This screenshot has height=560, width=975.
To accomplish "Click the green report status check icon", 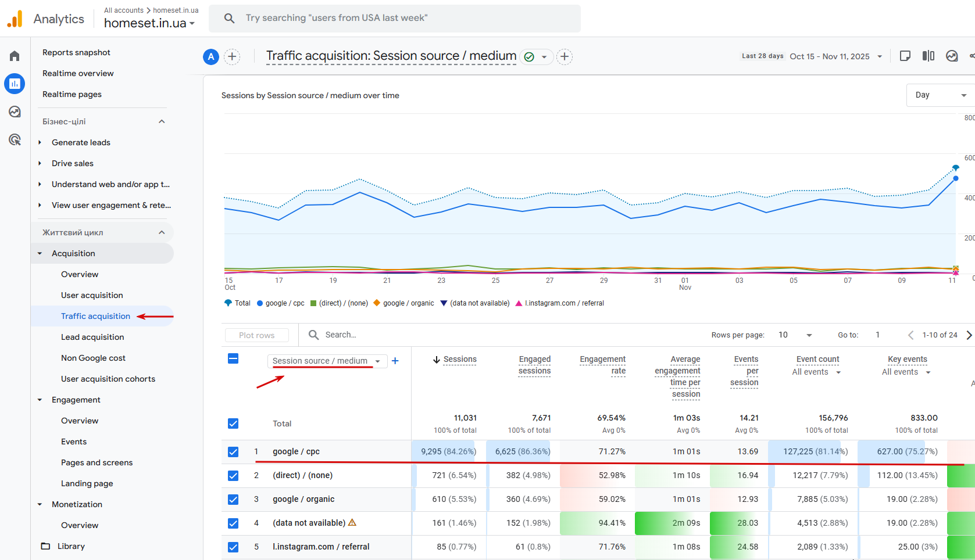I will (529, 57).
